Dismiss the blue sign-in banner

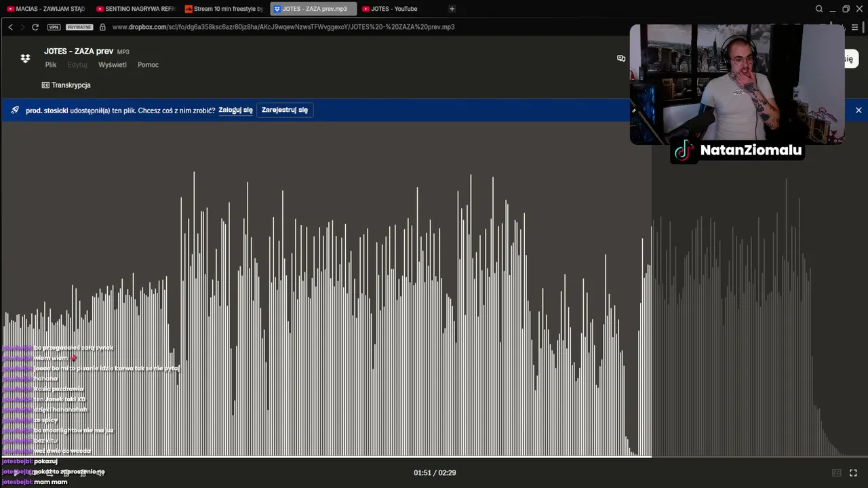pyautogui.click(x=859, y=110)
